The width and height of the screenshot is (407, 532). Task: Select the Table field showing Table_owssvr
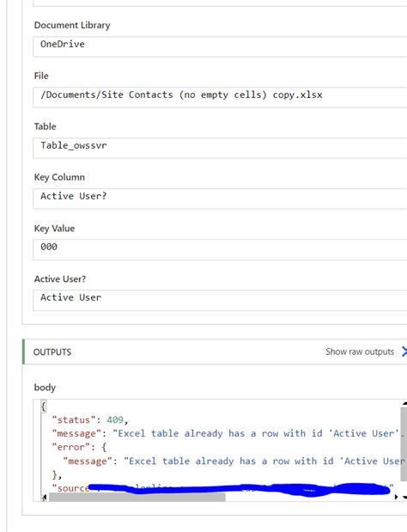(x=220, y=148)
